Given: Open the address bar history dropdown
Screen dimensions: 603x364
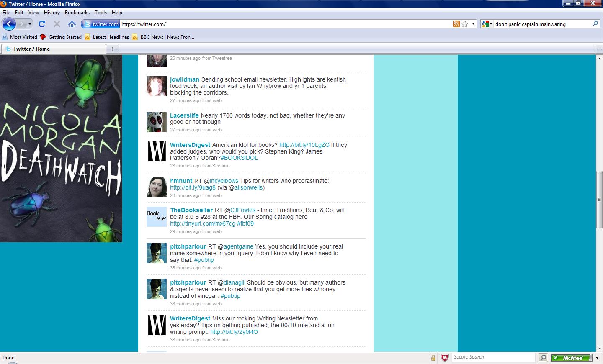Looking at the screenshot, I should tap(473, 24).
